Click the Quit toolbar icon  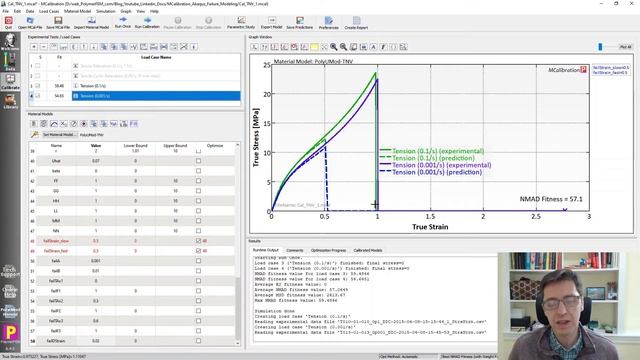coord(8,22)
